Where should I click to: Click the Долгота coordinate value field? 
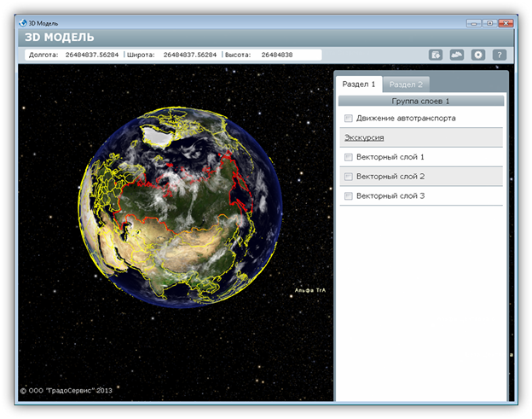92,55
